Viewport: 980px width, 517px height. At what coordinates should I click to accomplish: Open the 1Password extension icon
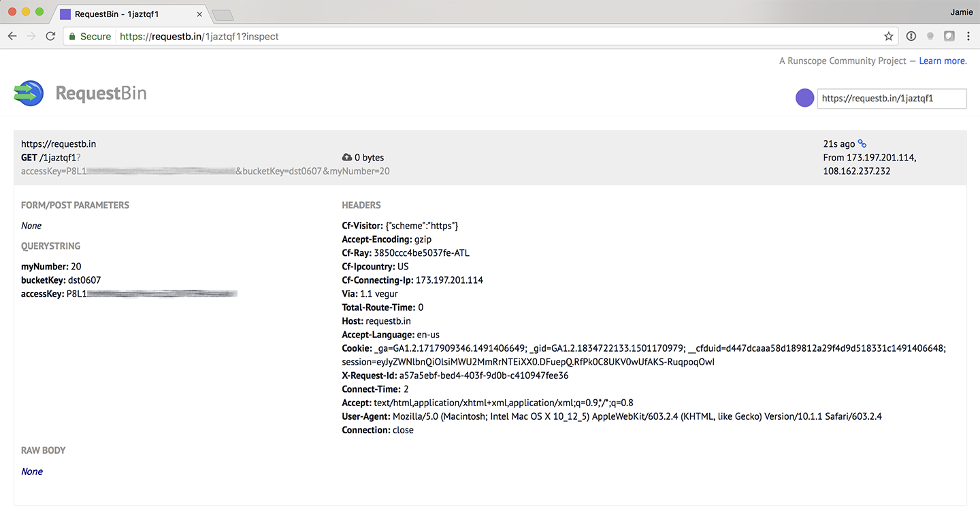911,37
